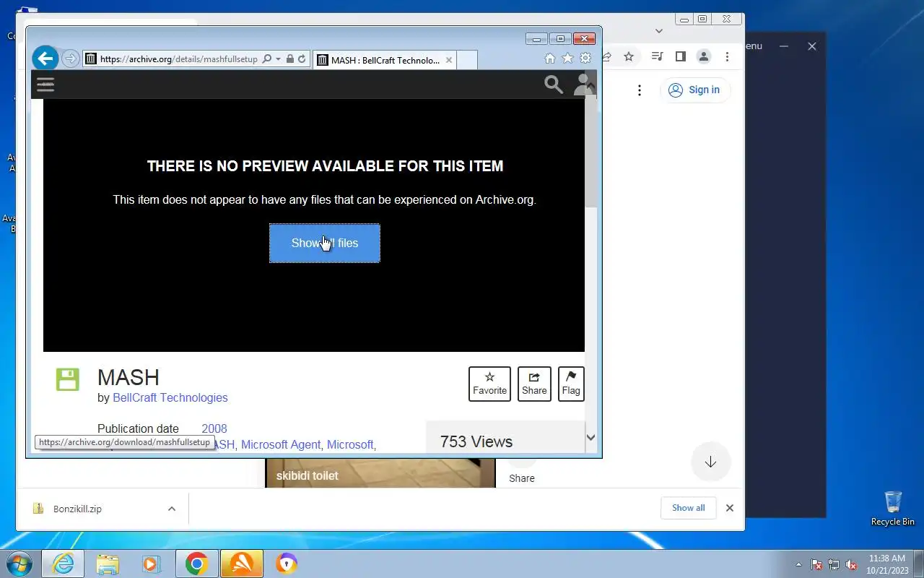Expand the address bar autocomplete dropdown arrow
Screen dimensions: 924x578
[278, 59]
